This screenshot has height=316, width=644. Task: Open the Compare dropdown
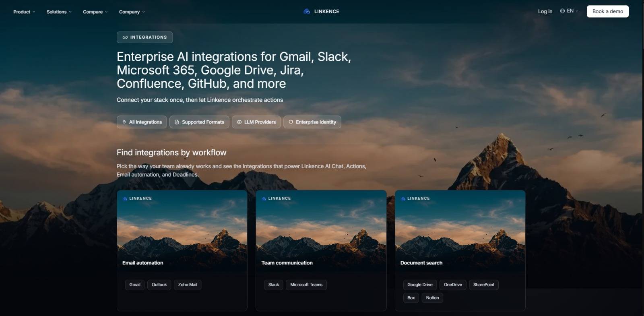point(95,12)
